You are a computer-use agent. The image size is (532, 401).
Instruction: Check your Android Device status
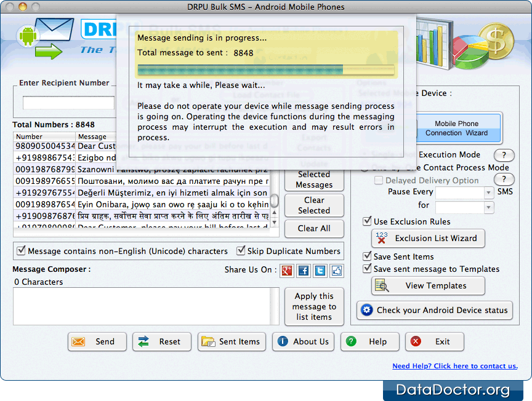click(435, 310)
